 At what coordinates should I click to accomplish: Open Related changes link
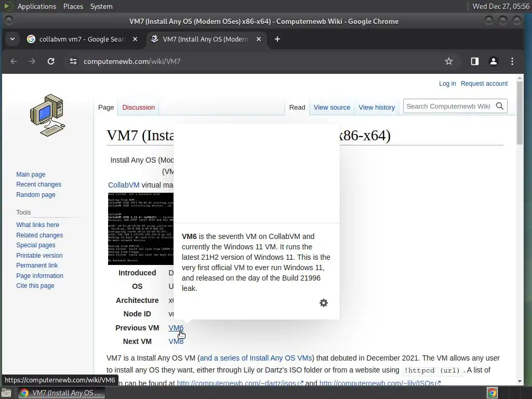pyautogui.click(x=39, y=235)
